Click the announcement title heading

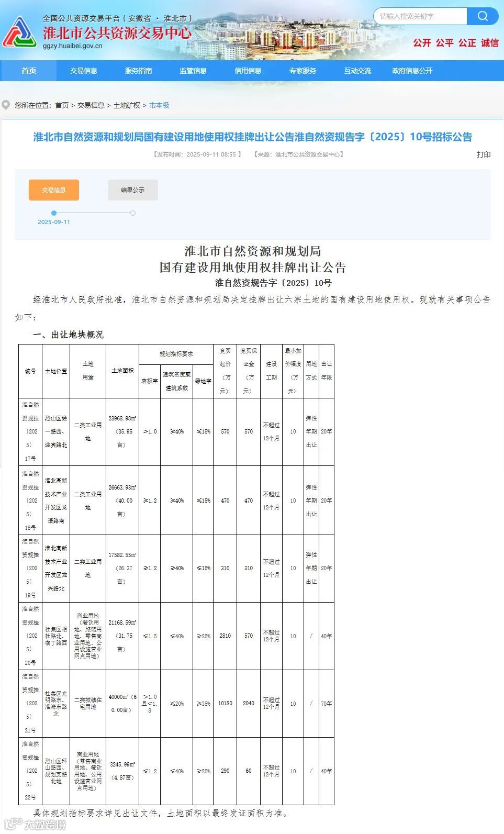253,137
